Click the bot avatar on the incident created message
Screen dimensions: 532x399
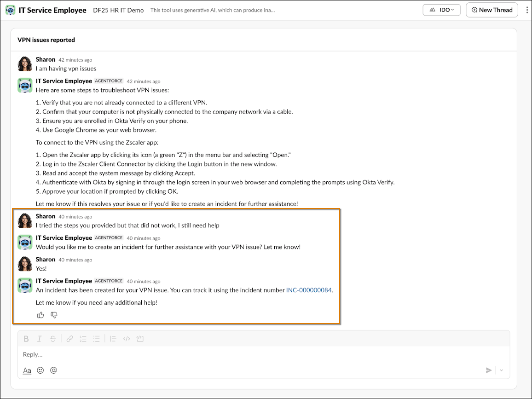pos(25,285)
